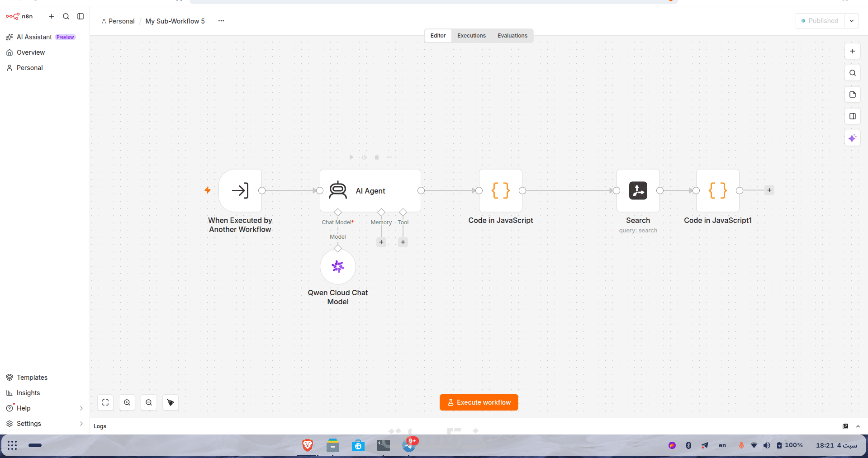Deactivate the AI Agent node via power icon
868x458 pixels.
point(364,157)
